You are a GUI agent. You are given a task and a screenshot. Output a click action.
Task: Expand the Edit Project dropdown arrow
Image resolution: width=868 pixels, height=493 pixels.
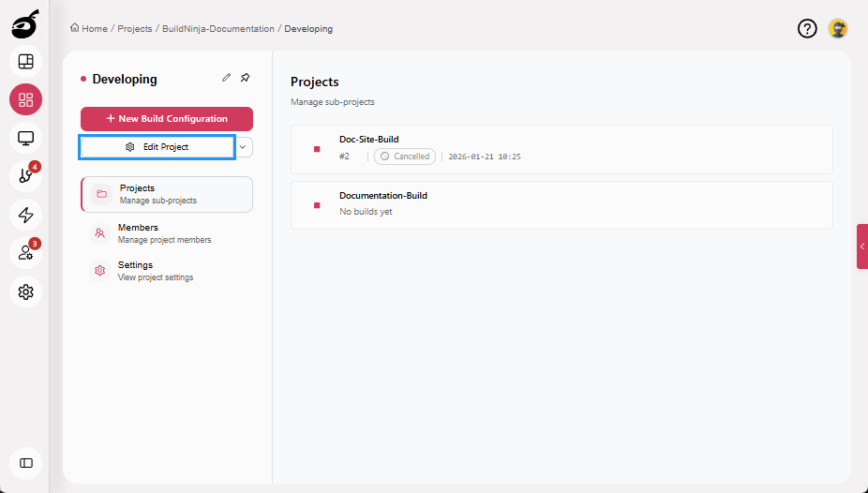243,147
